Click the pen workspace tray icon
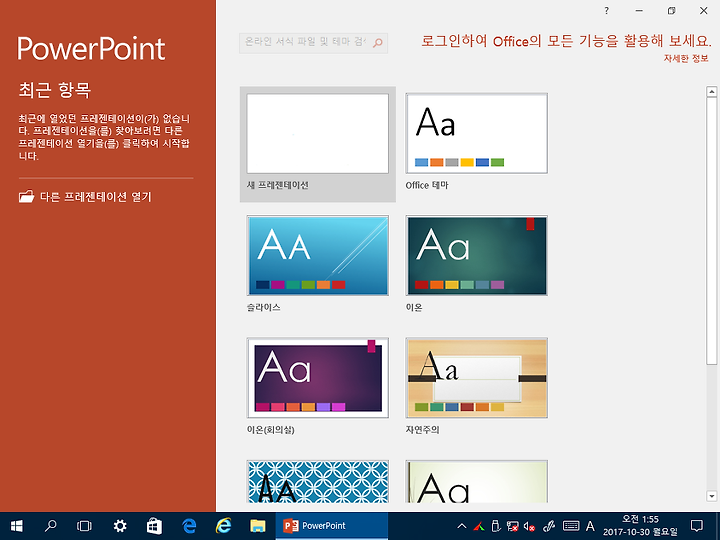This screenshot has width=720, height=540. click(x=549, y=526)
